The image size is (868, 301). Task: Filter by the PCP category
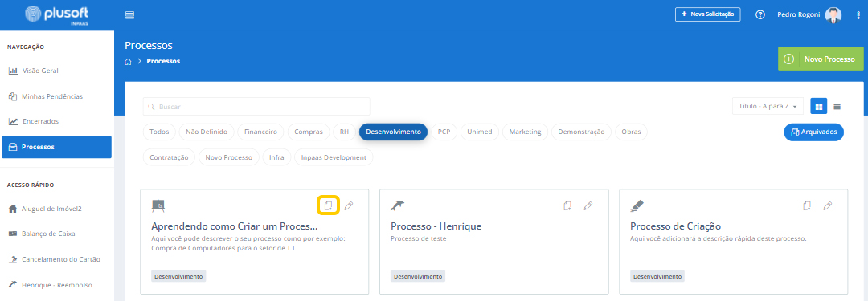(x=444, y=132)
